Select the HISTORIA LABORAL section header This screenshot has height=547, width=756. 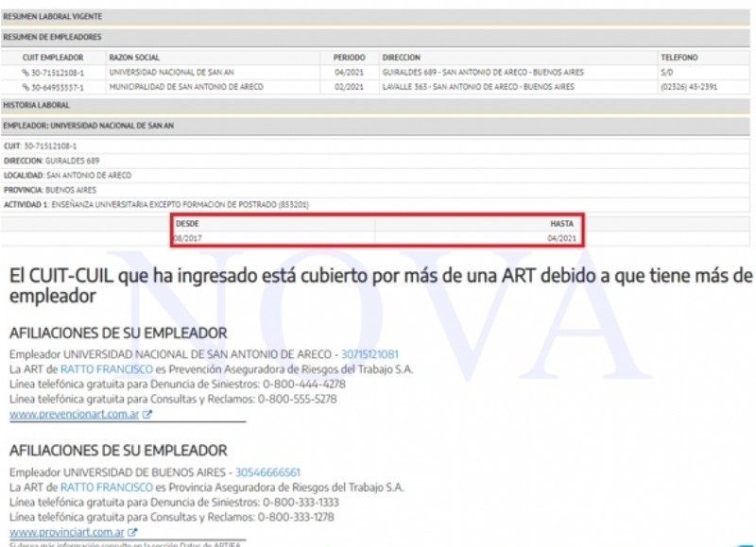[375, 105]
